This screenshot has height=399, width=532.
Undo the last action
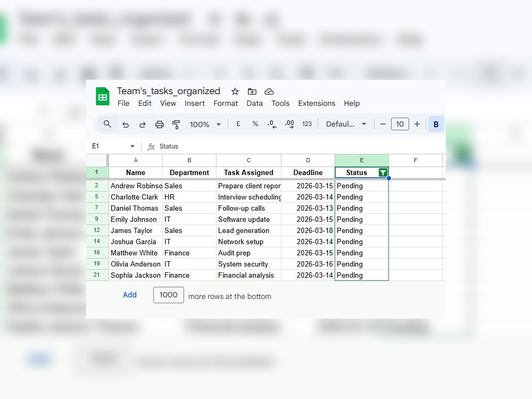click(126, 124)
